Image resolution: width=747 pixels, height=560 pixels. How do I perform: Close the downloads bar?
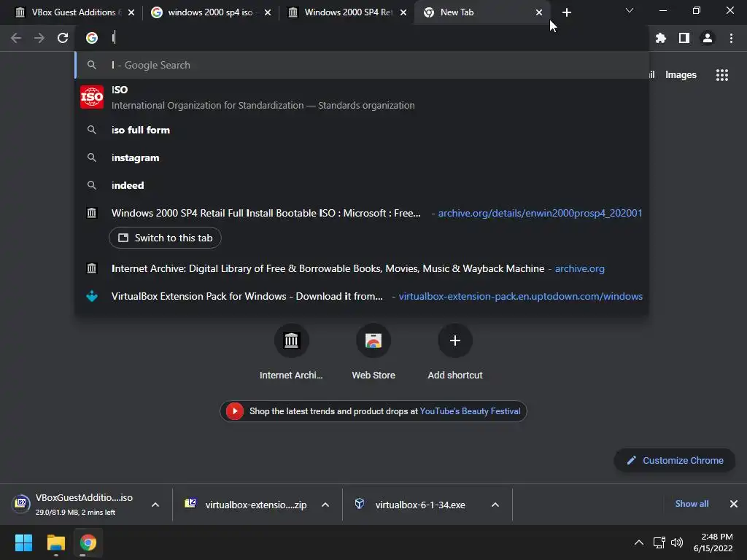click(734, 504)
